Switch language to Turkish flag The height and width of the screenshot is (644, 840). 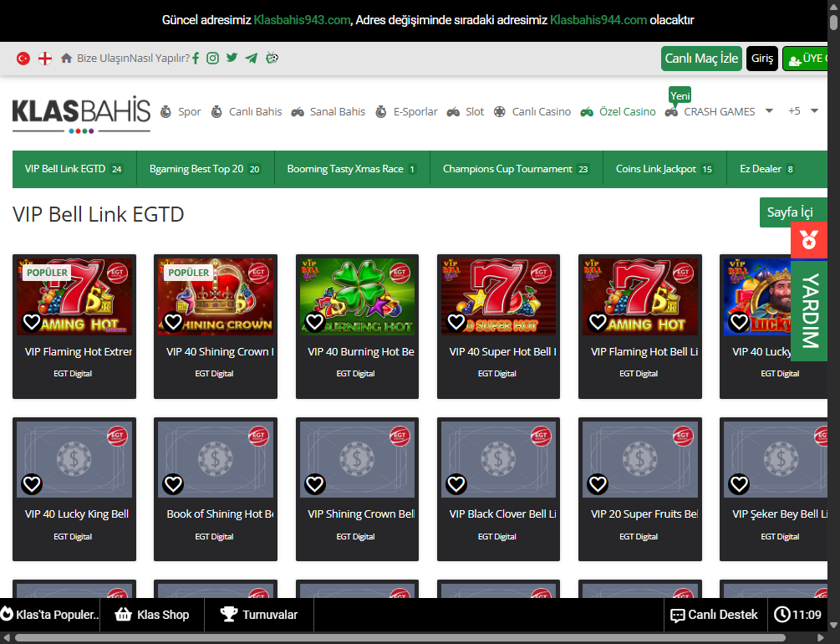coord(23,59)
